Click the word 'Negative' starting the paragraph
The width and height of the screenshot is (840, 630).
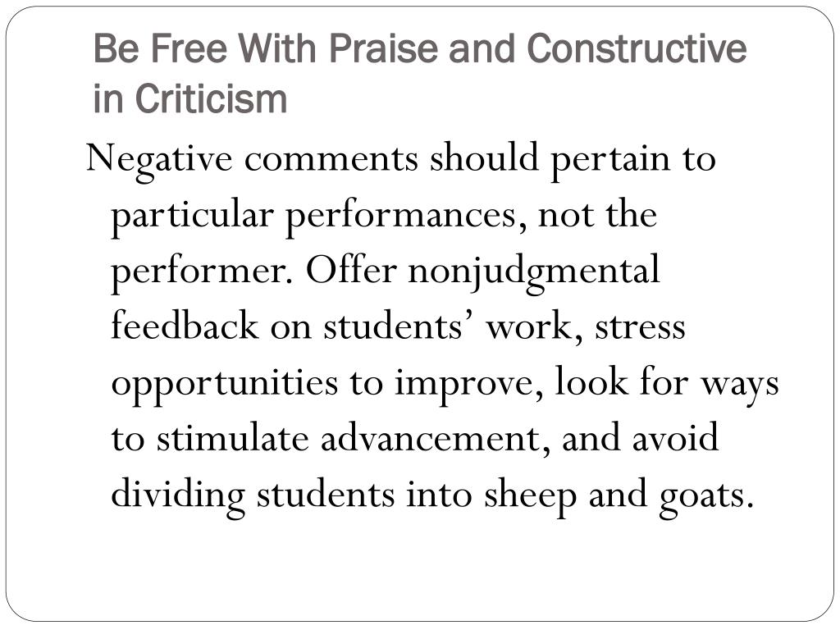click(159, 160)
